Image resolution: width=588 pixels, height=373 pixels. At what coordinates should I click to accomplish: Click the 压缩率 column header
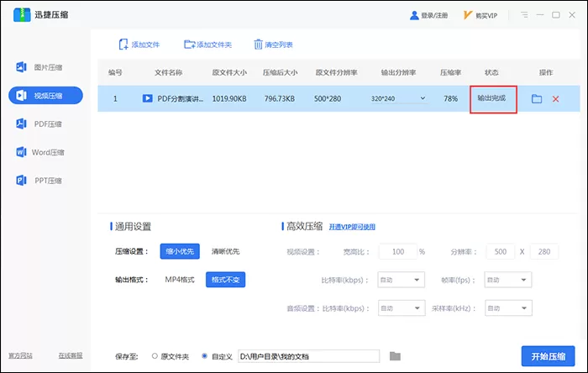[x=450, y=72]
